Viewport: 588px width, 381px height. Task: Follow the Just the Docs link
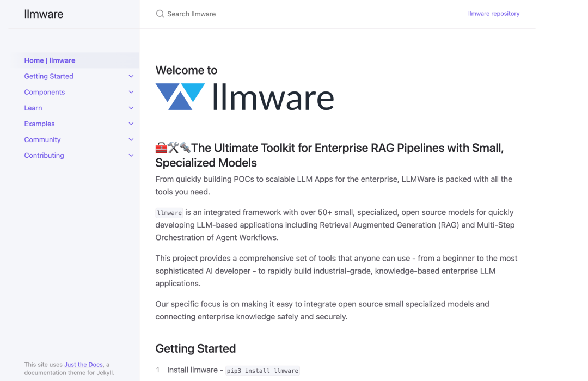coord(83,365)
